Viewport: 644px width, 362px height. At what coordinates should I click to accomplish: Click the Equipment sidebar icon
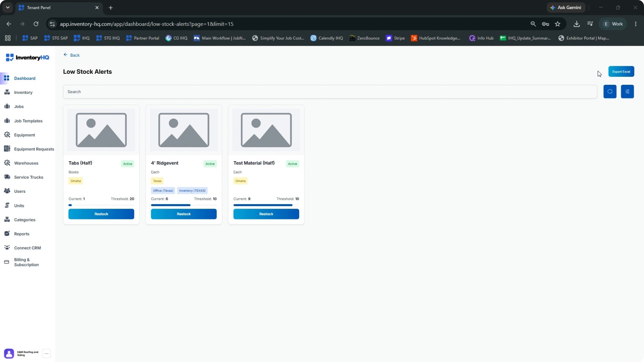7,135
